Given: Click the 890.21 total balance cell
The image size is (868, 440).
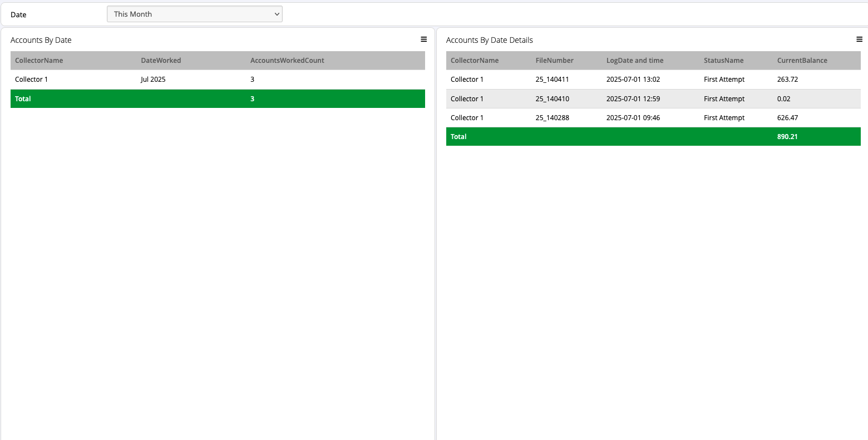Looking at the screenshot, I should pyautogui.click(x=787, y=137).
